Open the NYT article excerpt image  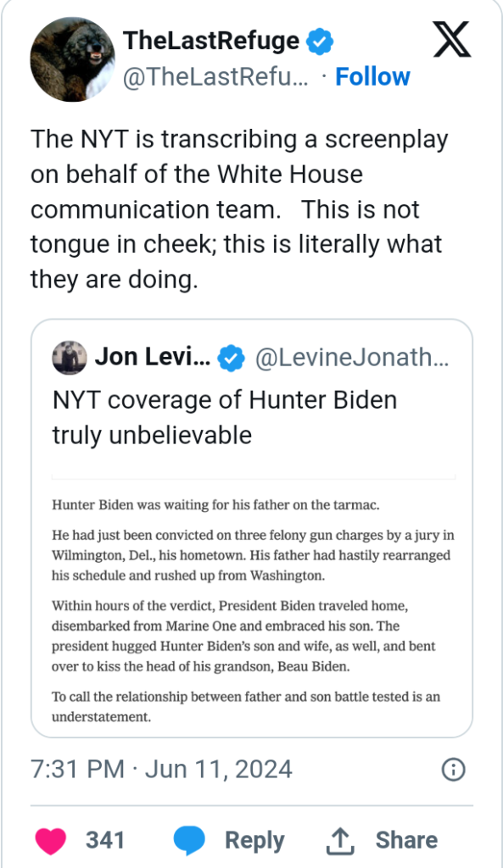tap(253, 599)
